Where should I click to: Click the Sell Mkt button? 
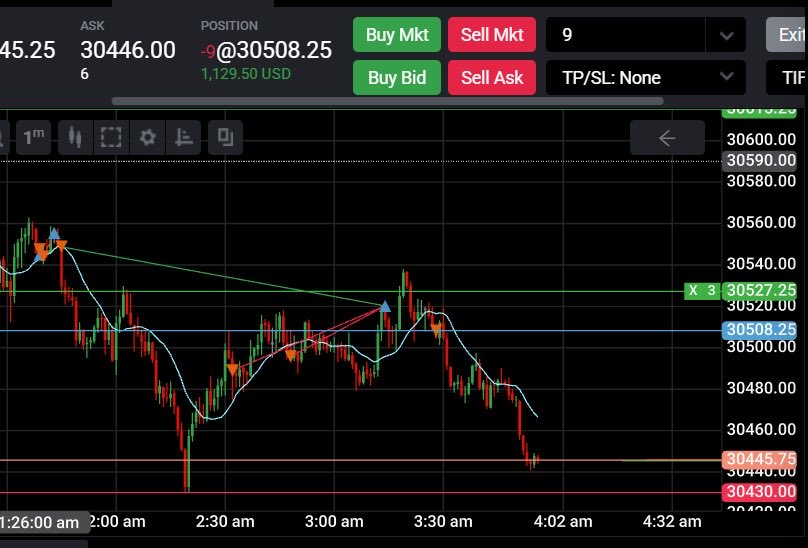492,35
